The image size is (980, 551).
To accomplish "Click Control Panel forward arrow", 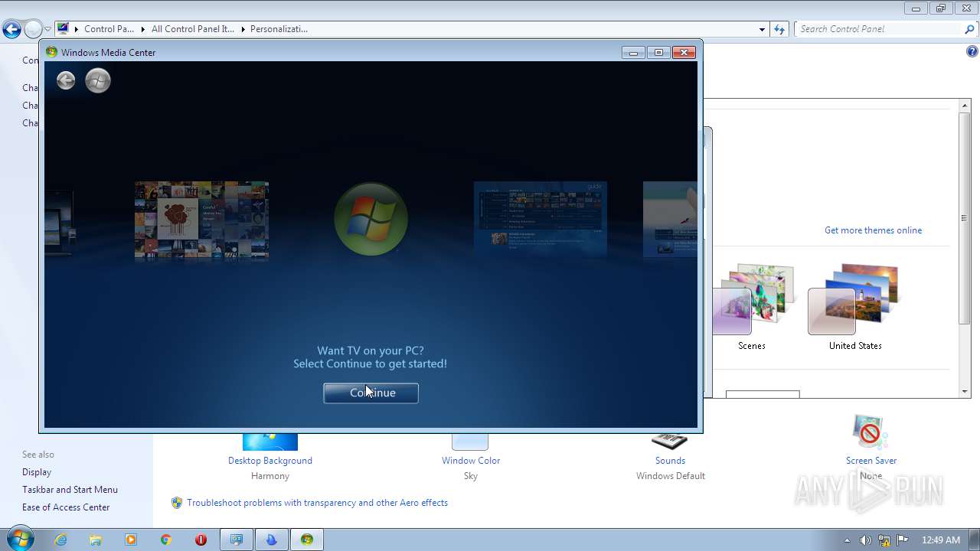I will (32, 29).
